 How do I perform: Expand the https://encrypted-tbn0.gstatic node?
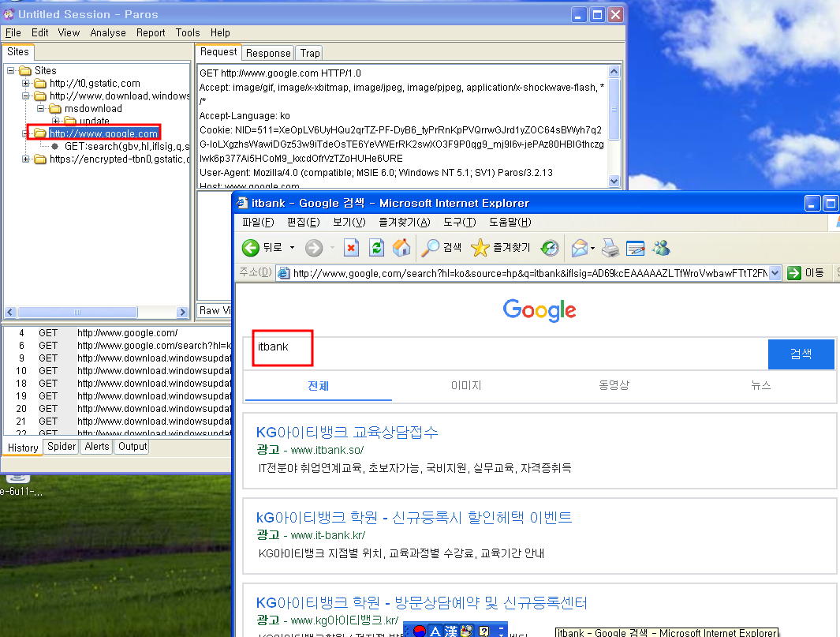click(26, 159)
